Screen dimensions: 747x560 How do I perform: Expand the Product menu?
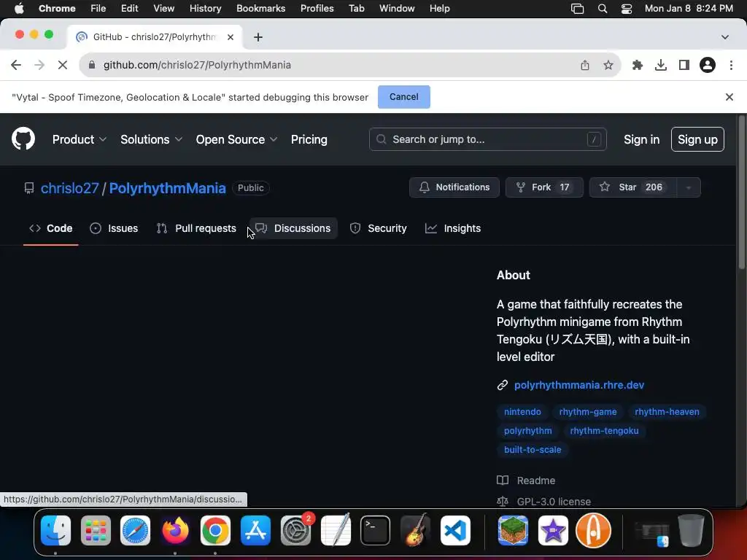[79, 139]
